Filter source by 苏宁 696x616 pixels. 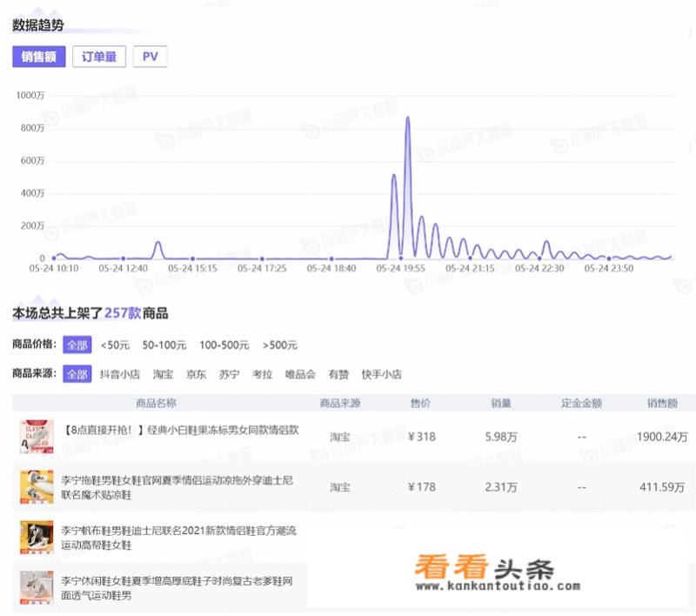point(229,374)
